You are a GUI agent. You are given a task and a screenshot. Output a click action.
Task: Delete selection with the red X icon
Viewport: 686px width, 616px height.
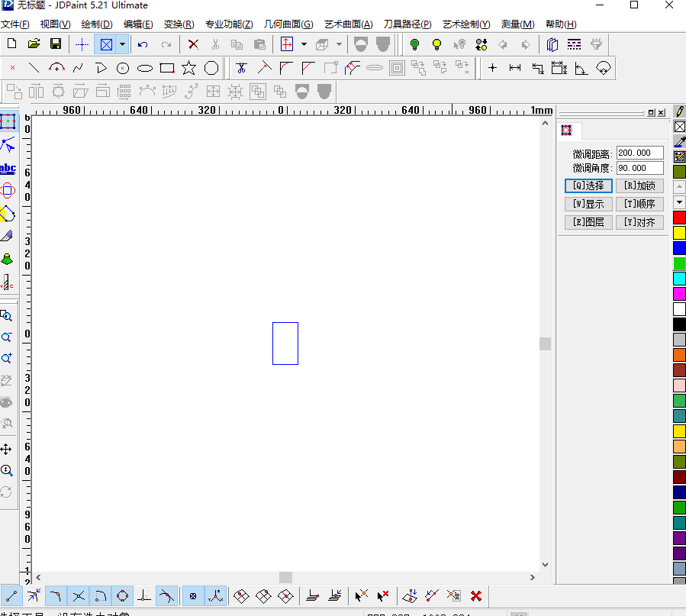click(x=193, y=44)
